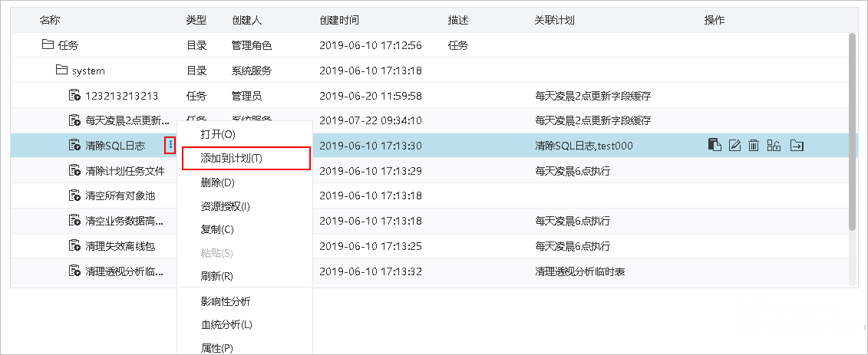
Task: Select the system tree row name
Action: (88, 71)
